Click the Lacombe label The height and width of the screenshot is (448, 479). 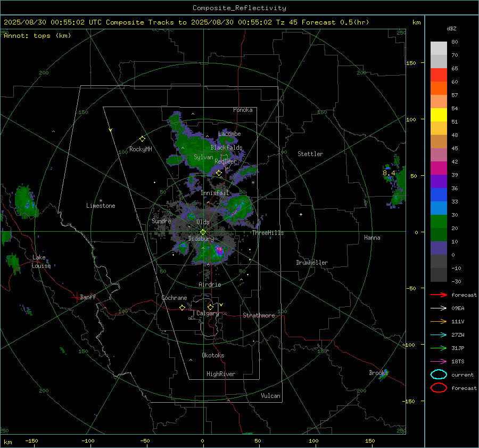pos(229,134)
